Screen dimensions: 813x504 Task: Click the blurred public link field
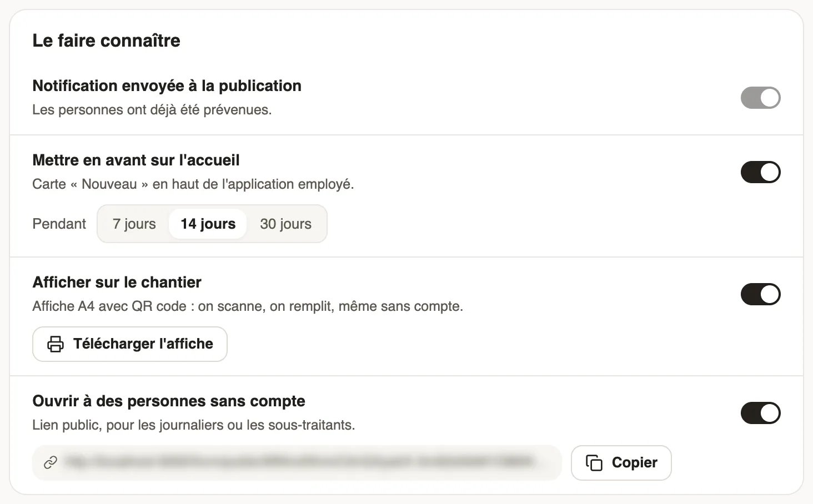pos(297,463)
